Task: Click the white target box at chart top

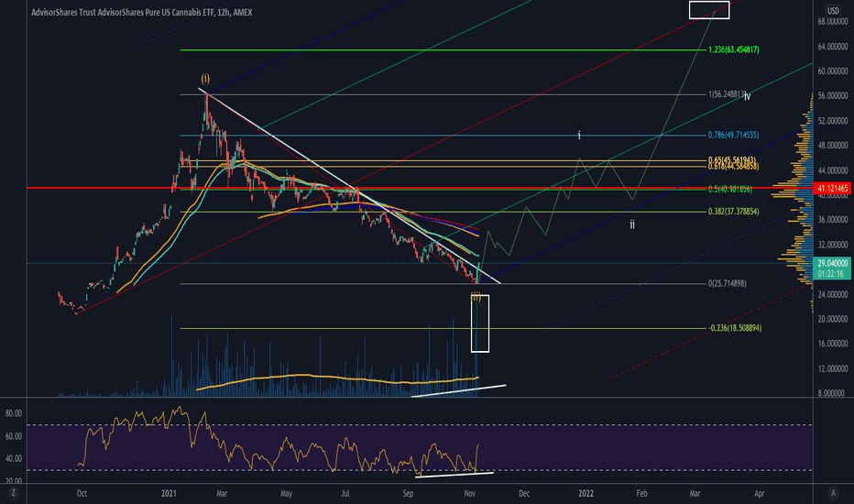Action: (708, 10)
